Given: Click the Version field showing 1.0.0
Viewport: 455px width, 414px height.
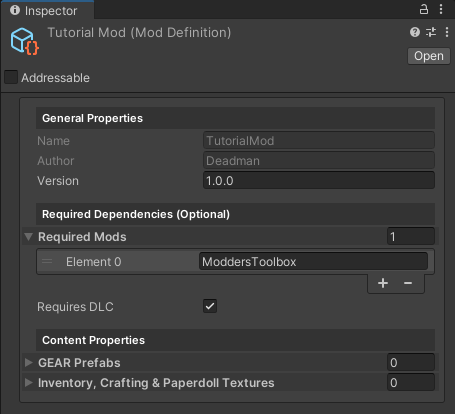Looking at the screenshot, I should (x=319, y=181).
